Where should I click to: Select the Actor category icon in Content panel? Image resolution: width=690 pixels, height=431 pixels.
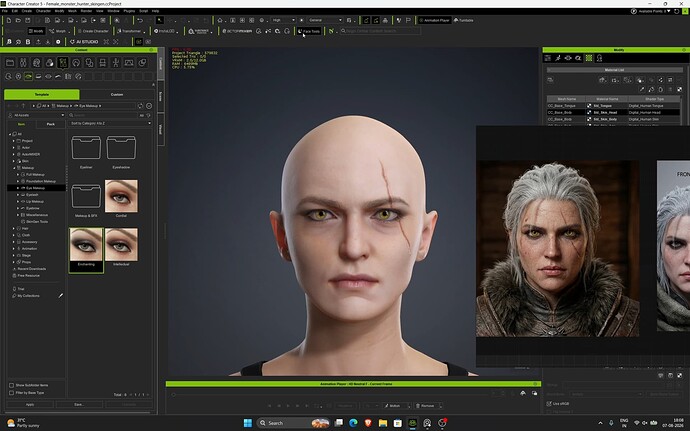23,63
